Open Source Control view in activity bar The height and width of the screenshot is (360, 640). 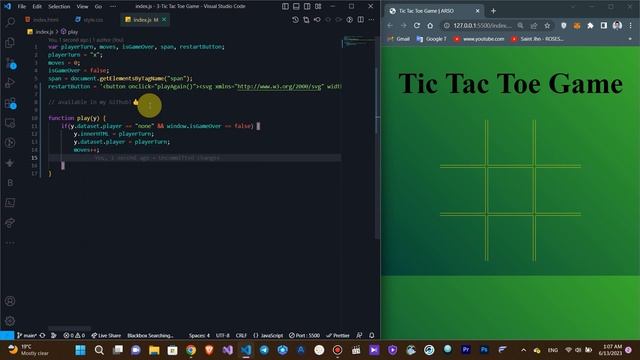10,63
